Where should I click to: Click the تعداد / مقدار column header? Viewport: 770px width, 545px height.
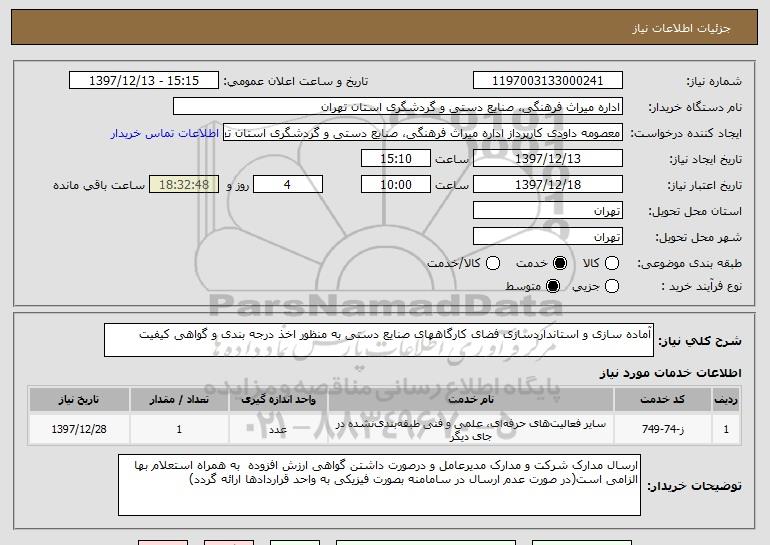click(179, 400)
